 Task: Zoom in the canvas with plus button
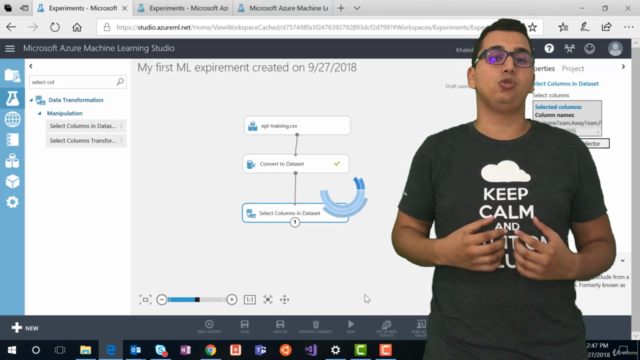[x=231, y=300]
